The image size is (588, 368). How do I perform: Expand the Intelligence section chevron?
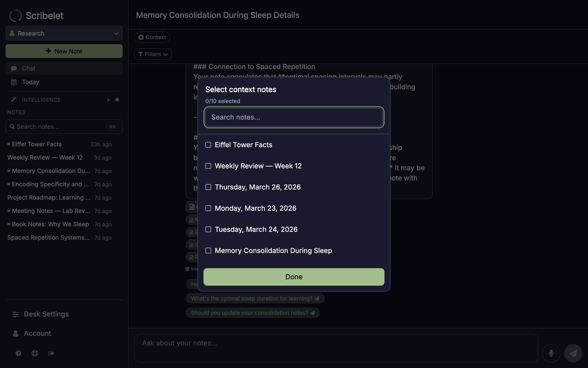(108, 100)
